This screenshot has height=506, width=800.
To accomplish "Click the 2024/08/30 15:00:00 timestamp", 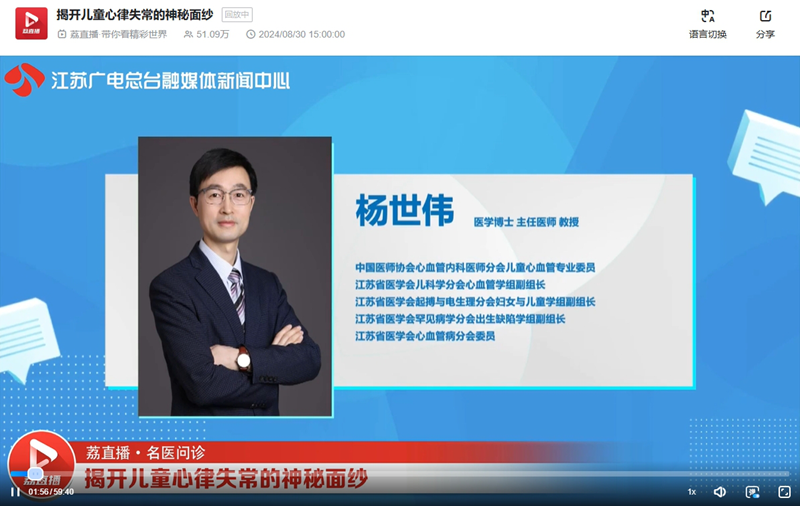I will coord(302,34).
